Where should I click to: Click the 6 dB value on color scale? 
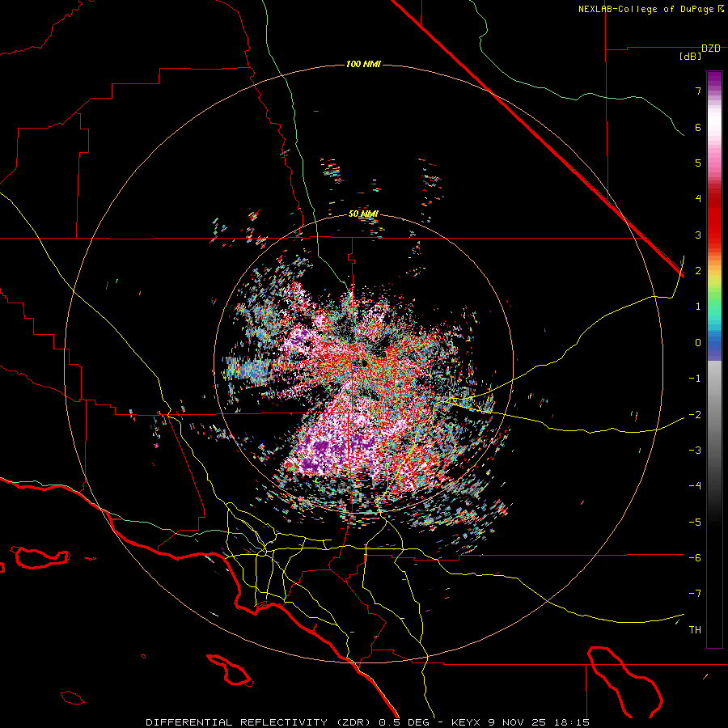click(x=698, y=127)
